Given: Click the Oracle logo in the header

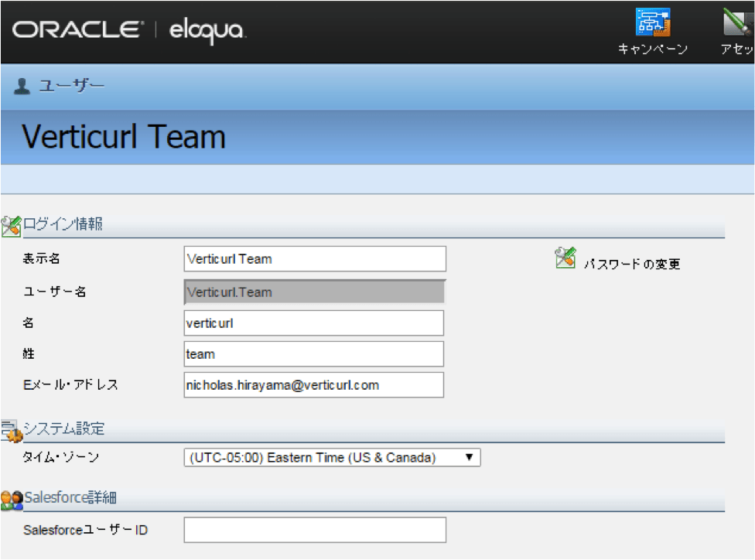Looking at the screenshot, I should tap(77, 30).
